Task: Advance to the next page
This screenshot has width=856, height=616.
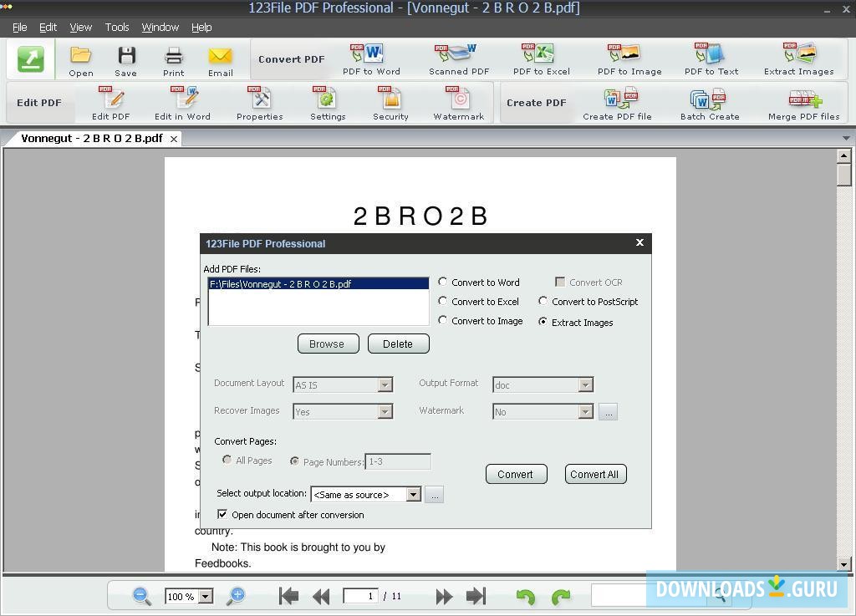Action: pyautogui.click(x=444, y=596)
